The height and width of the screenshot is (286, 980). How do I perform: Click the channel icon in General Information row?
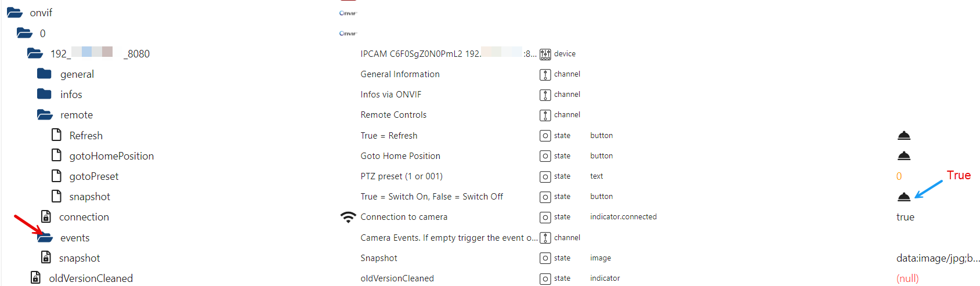[x=545, y=74]
